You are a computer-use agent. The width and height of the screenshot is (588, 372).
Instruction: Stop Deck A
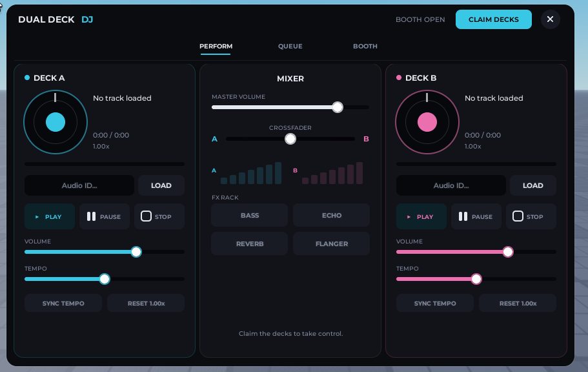coord(159,216)
